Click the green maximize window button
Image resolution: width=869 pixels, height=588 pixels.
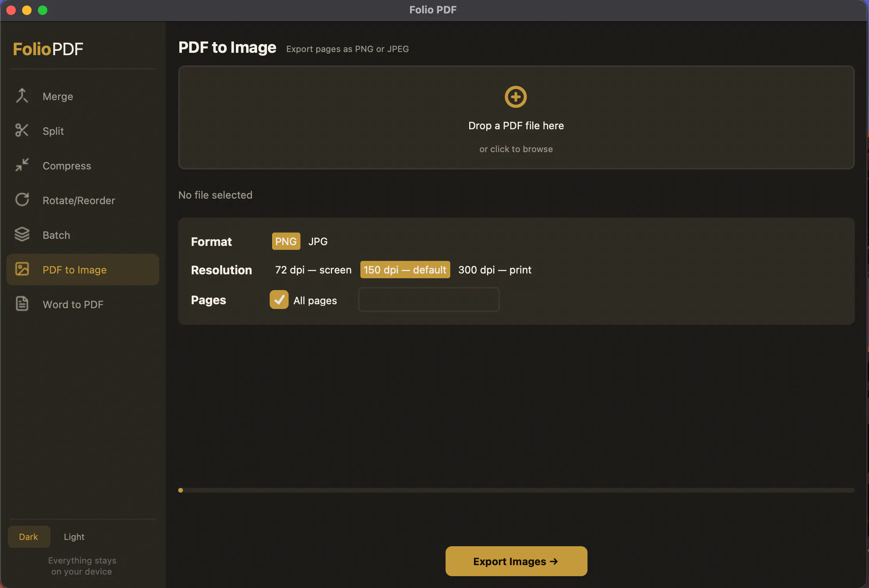click(43, 10)
